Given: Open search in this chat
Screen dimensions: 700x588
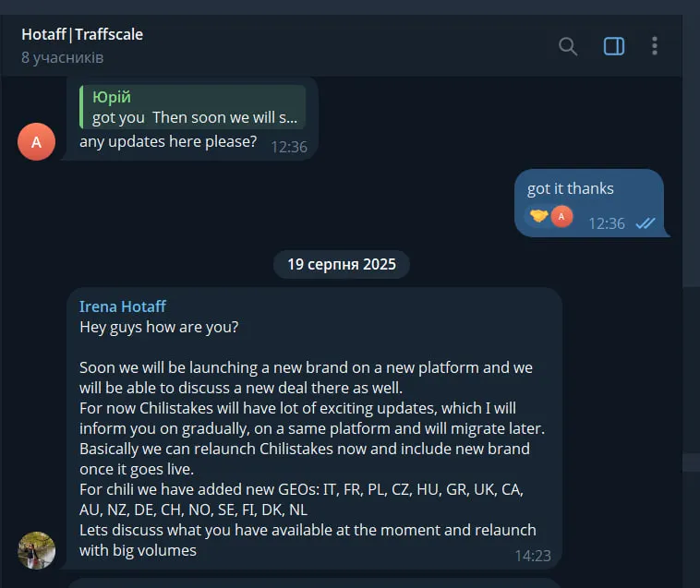Looking at the screenshot, I should point(568,46).
